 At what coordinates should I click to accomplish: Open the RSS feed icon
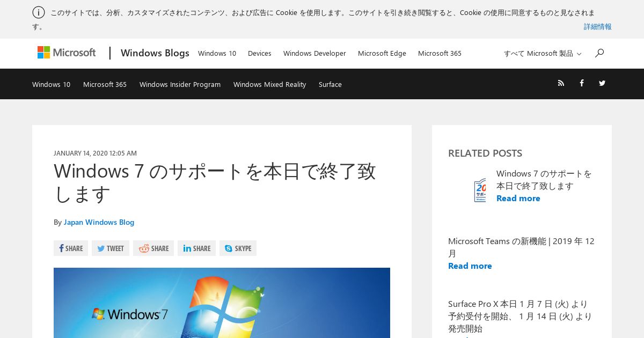[x=561, y=83]
